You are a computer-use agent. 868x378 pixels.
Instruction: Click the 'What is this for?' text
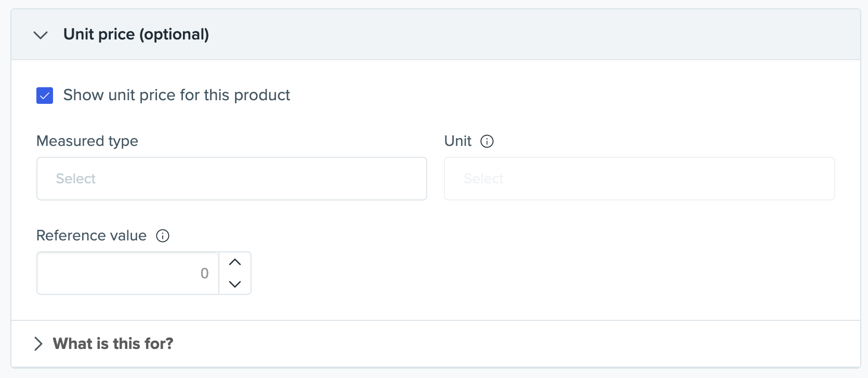tap(113, 344)
